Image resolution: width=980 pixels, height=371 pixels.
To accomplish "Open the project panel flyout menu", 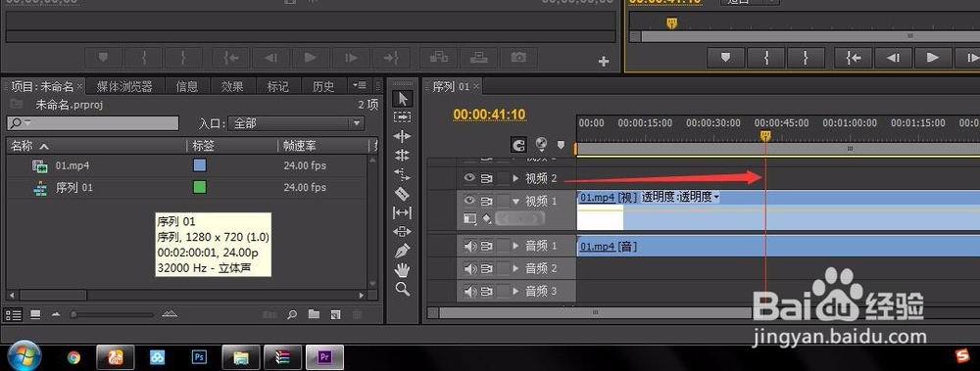I will [x=359, y=85].
